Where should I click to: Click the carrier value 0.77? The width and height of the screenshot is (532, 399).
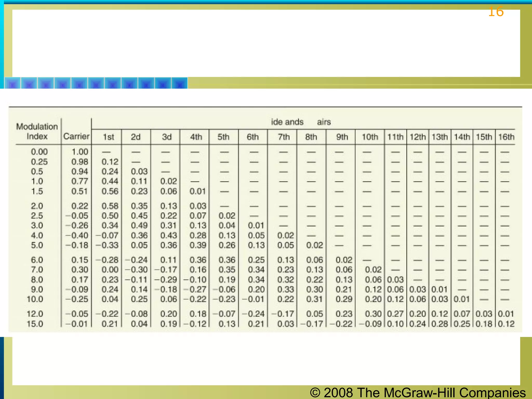click(79, 181)
